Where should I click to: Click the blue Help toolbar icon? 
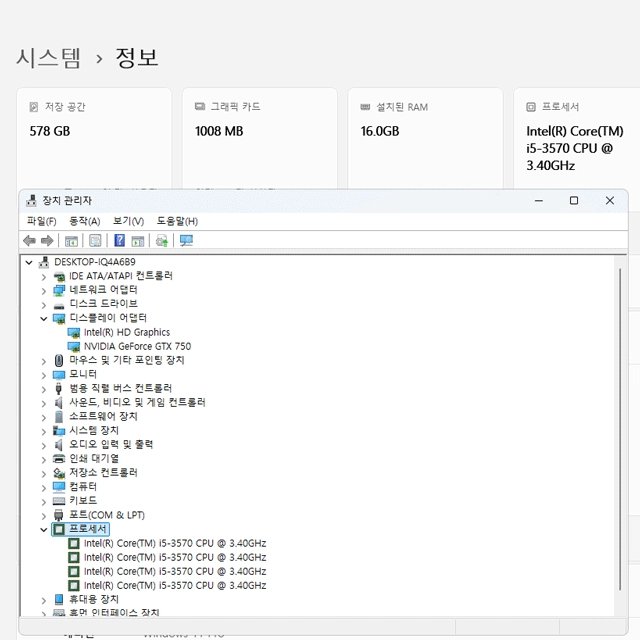tap(119, 240)
